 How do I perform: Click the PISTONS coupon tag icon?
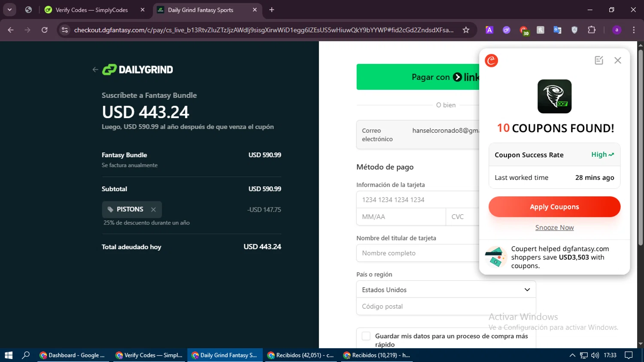click(110, 210)
